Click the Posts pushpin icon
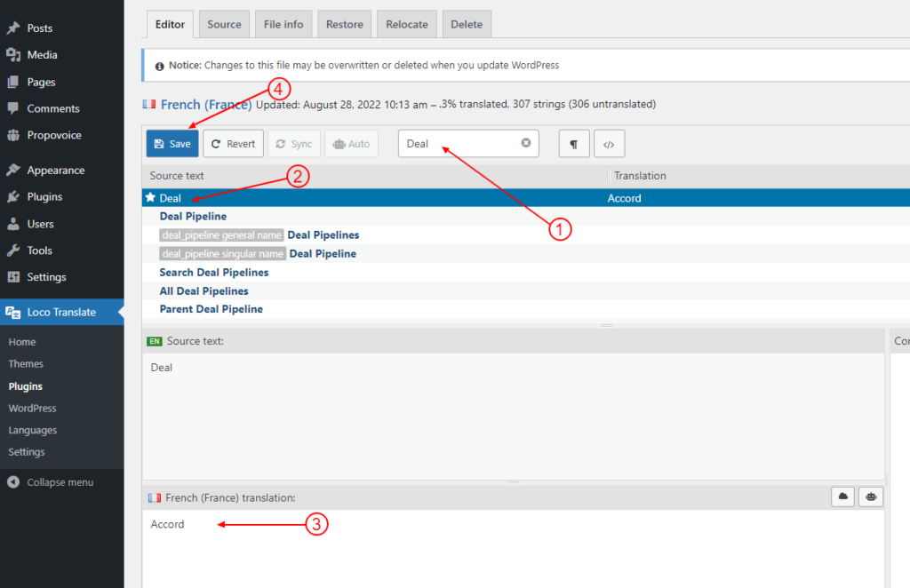 pyautogui.click(x=13, y=28)
